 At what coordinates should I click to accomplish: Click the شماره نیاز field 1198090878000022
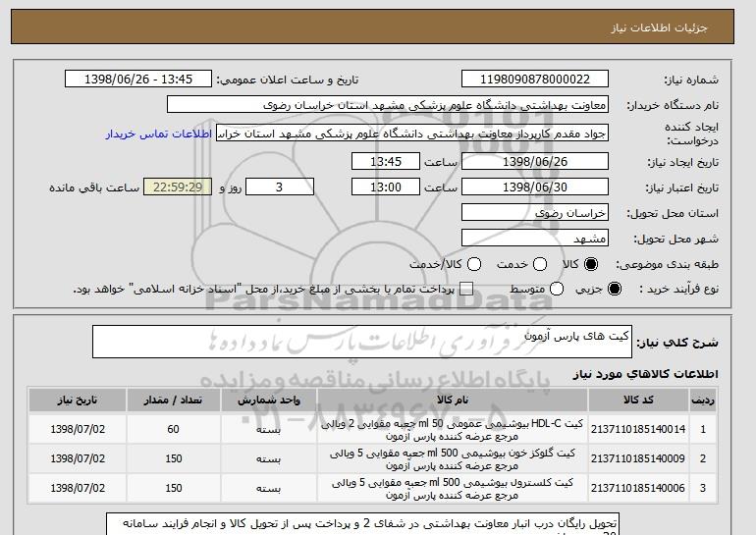point(535,80)
